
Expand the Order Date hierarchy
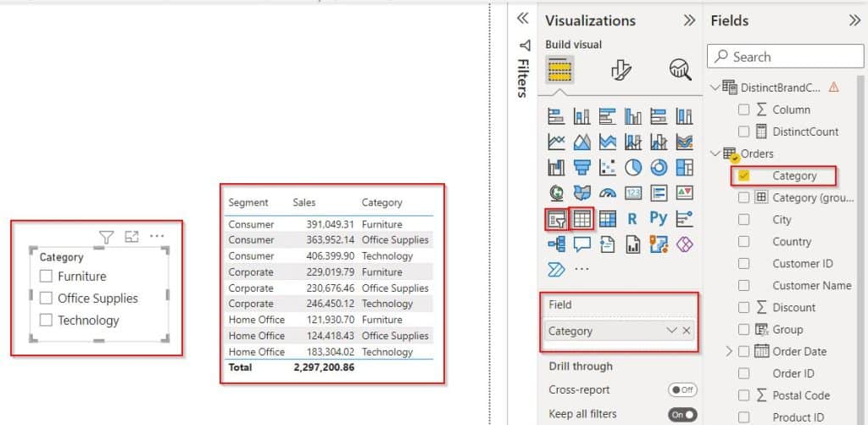[728, 351]
